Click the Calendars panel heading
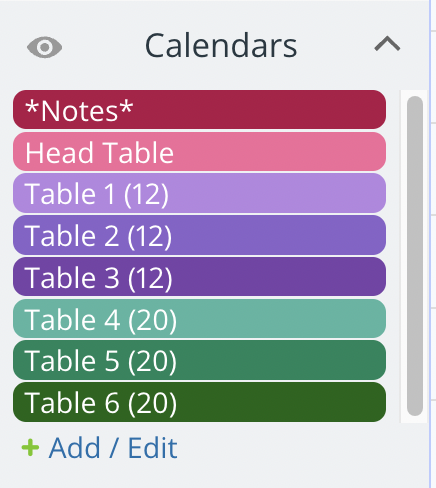The height and width of the screenshot is (488, 436). point(221,45)
